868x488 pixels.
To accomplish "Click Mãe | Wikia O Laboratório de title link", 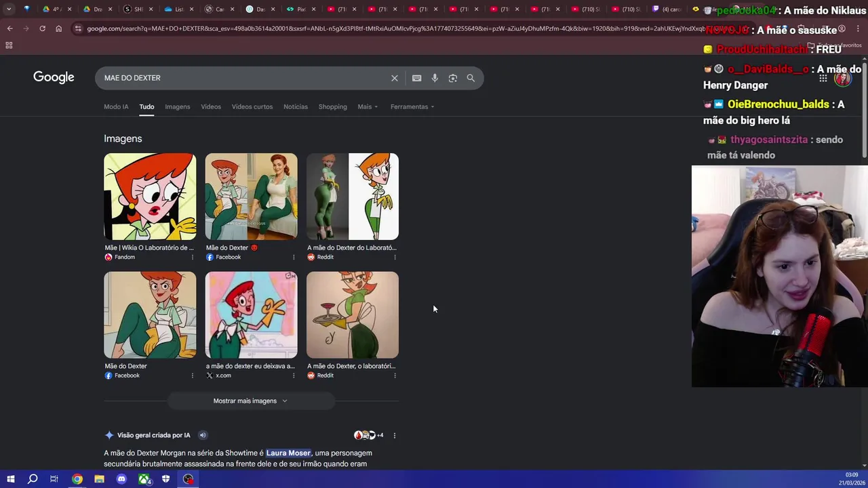I will pyautogui.click(x=149, y=247).
